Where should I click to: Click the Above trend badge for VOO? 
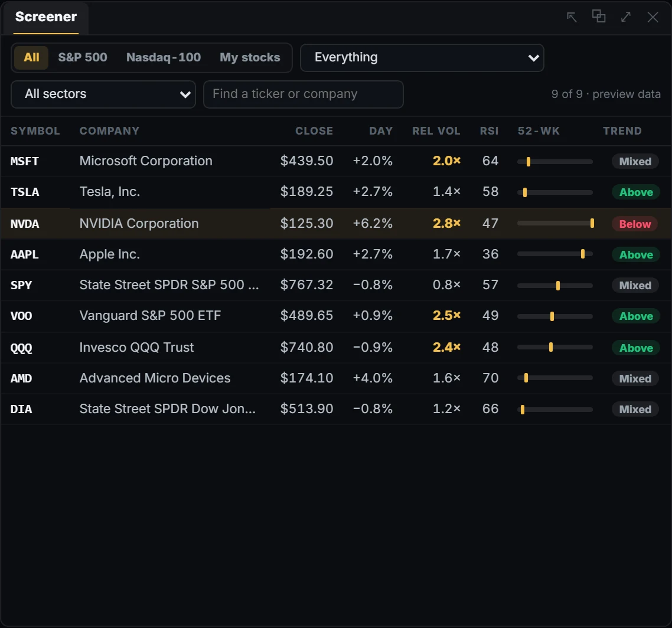pos(636,316)
